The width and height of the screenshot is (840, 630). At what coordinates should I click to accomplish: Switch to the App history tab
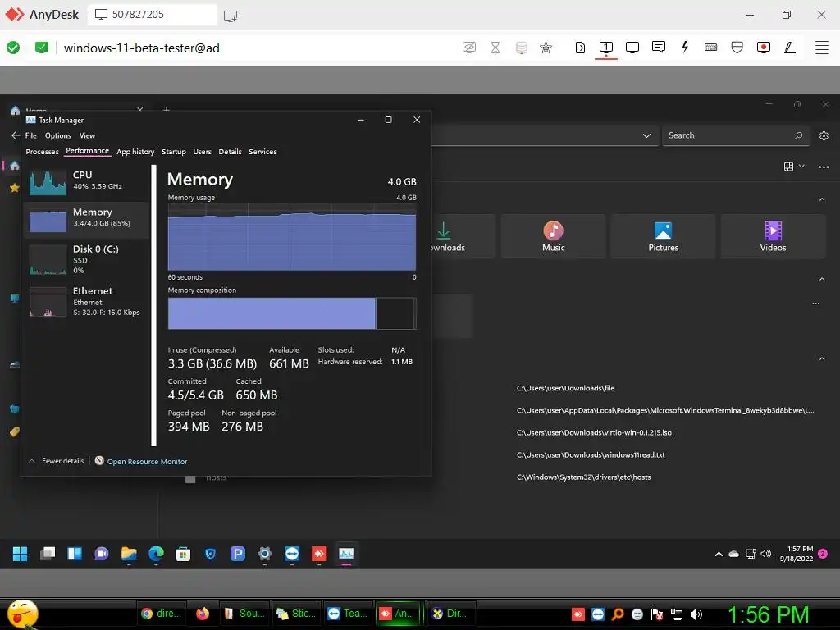(135, 152)
